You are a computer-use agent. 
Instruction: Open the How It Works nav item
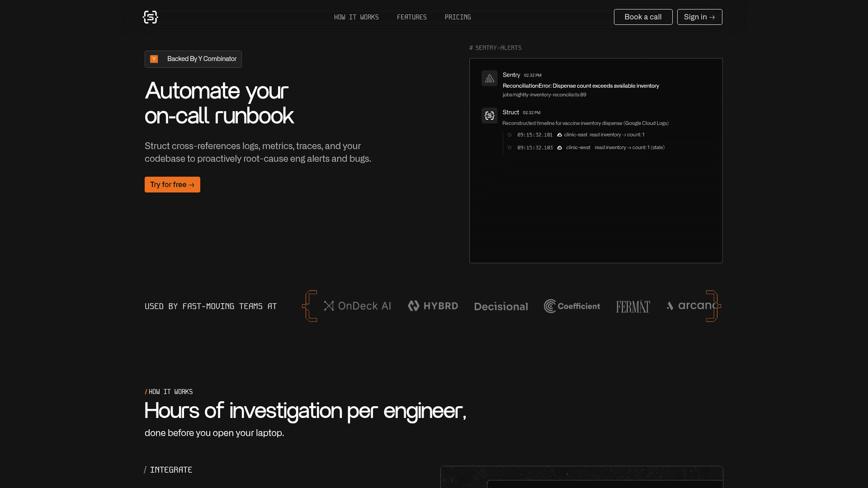356,17
